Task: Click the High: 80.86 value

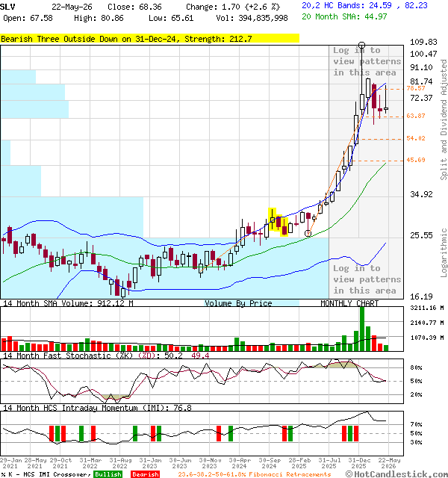Action: tap(99, 18)
